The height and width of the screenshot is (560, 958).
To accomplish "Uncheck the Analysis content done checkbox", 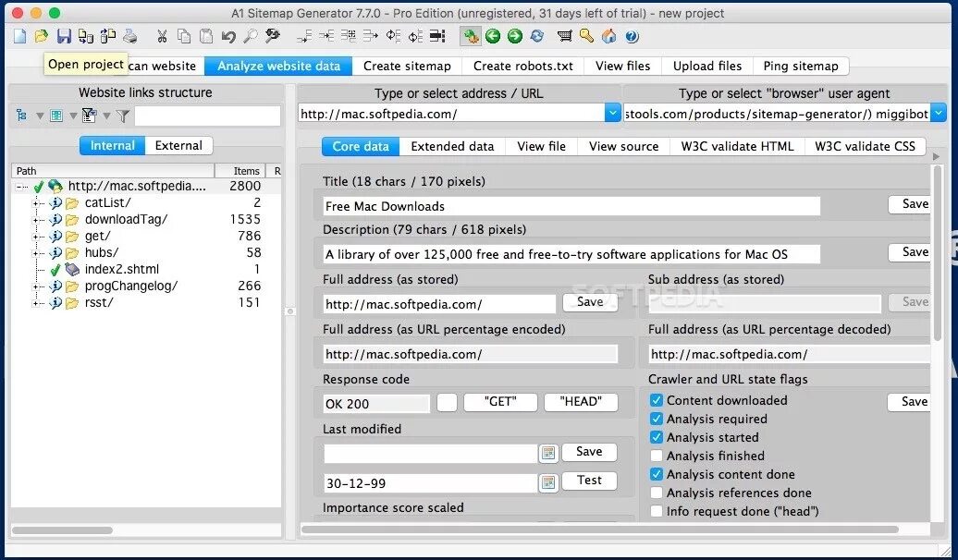I will [x=657, y=474].
